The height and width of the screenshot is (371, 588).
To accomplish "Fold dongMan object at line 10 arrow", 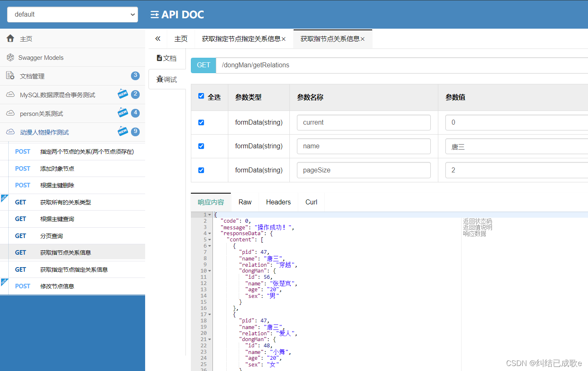I will [210, 271].
